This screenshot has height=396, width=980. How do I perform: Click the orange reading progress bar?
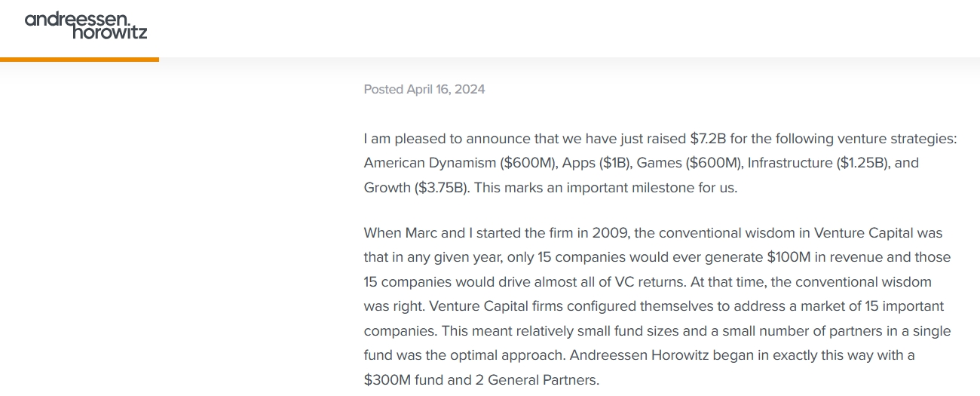coord(79,59)
